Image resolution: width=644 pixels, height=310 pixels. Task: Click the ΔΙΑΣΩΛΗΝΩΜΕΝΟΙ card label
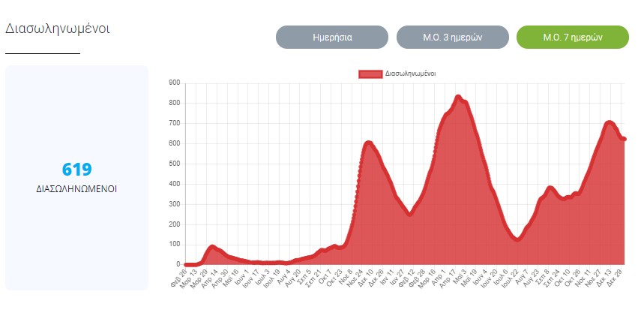(76, 189)
